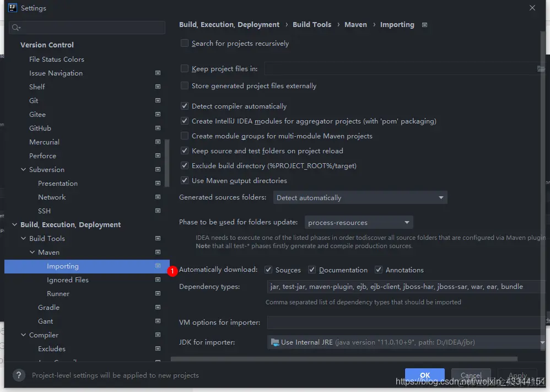Select Version Control category
Viewport: 550px width, 392px height.
[47, 45]
